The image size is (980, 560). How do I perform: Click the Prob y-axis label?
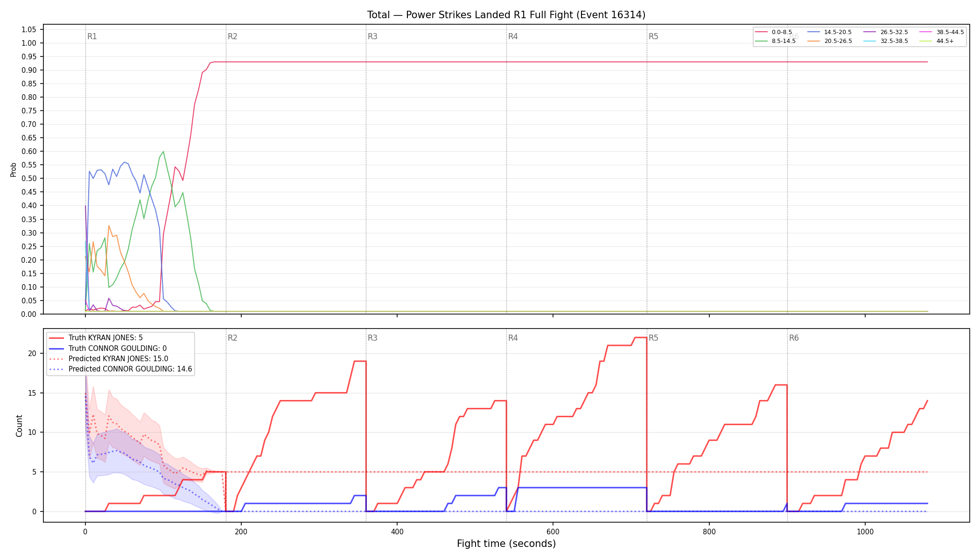point(14,169)
